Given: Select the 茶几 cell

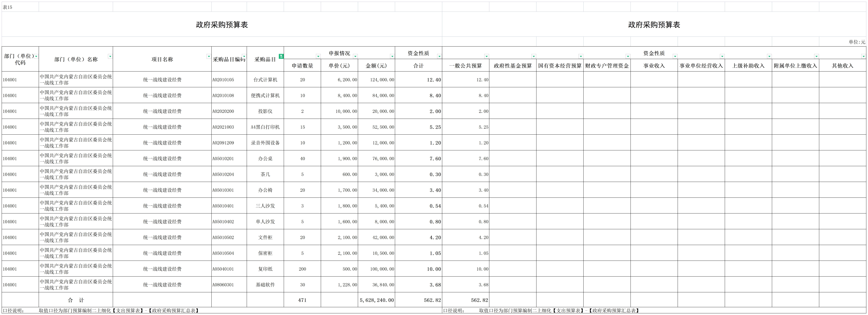Looking at the screenshot, I should tap(265, 174).
